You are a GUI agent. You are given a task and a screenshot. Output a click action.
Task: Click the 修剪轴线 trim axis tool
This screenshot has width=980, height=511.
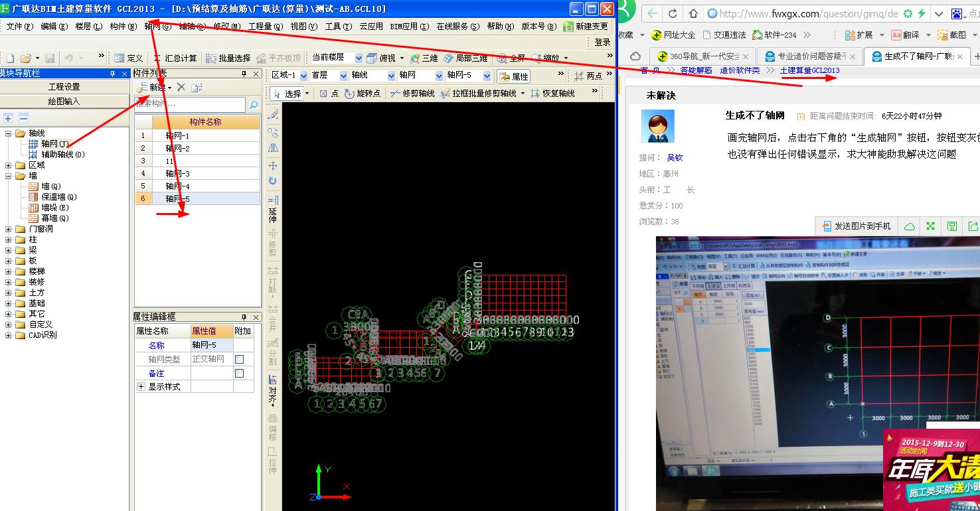(412, 94)
